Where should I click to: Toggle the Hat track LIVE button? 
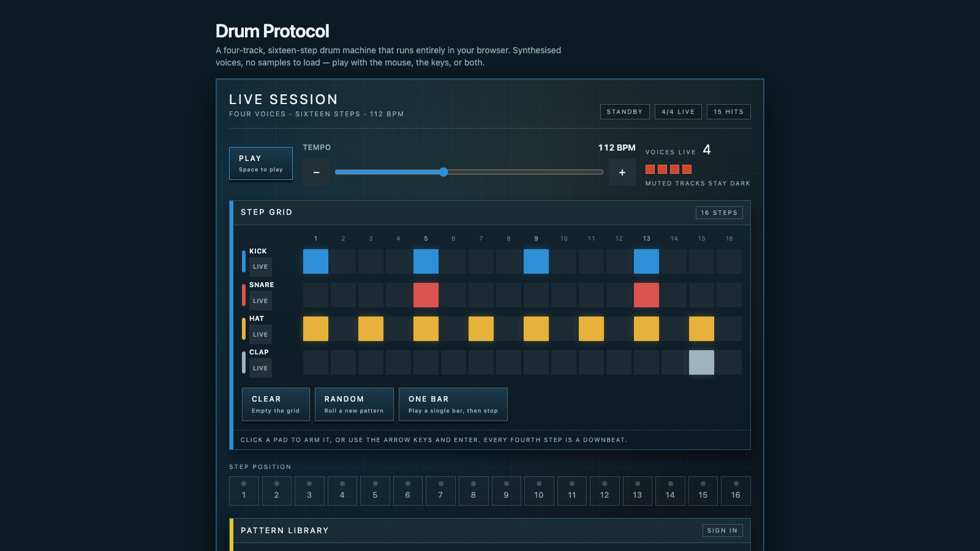(260, 334)
